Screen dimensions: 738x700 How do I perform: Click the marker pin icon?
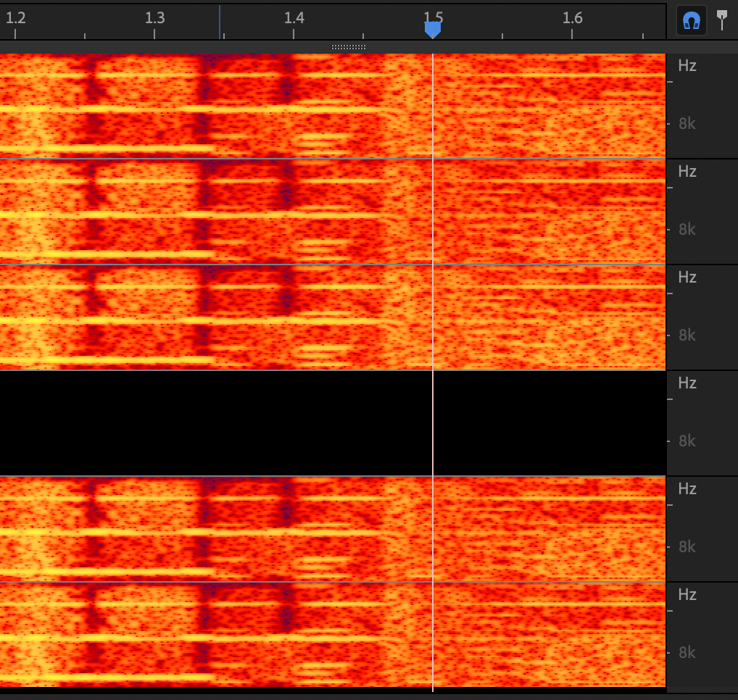722,19
